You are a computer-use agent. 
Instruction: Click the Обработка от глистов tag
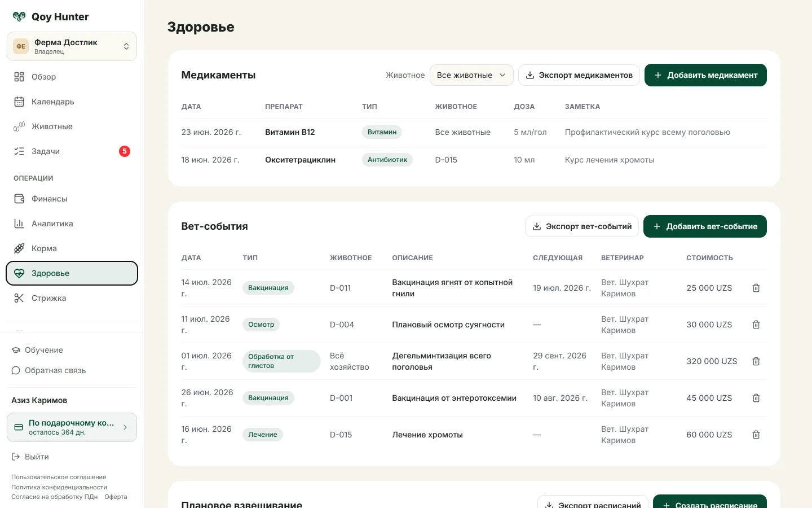coord(281,361)
